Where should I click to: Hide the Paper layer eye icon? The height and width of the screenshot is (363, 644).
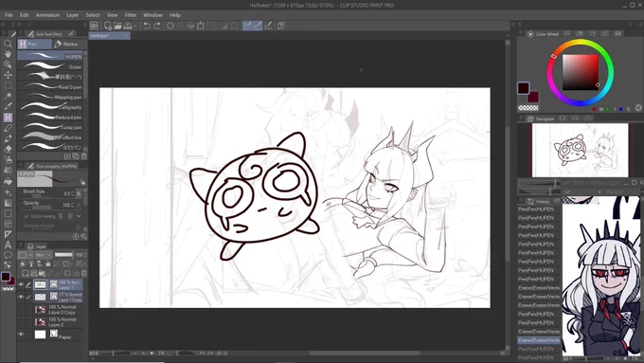point(21,335)
